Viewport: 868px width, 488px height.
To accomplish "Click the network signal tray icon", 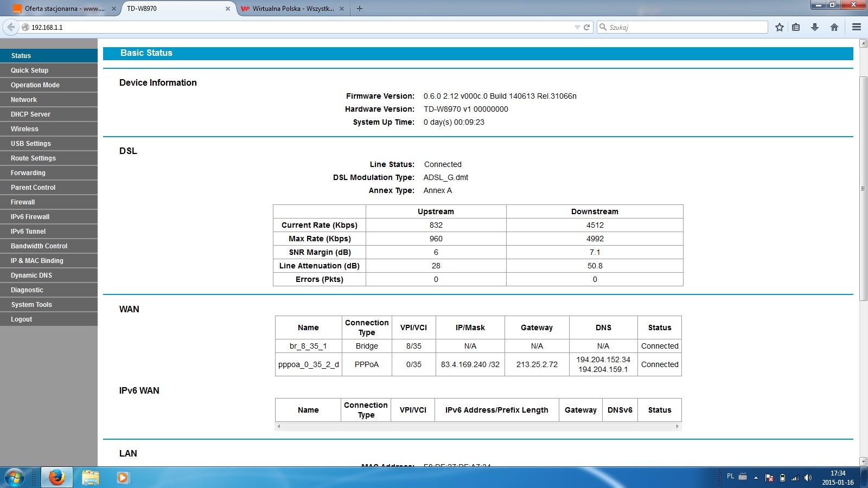I will pyautogui.click(x=795, y=478).
